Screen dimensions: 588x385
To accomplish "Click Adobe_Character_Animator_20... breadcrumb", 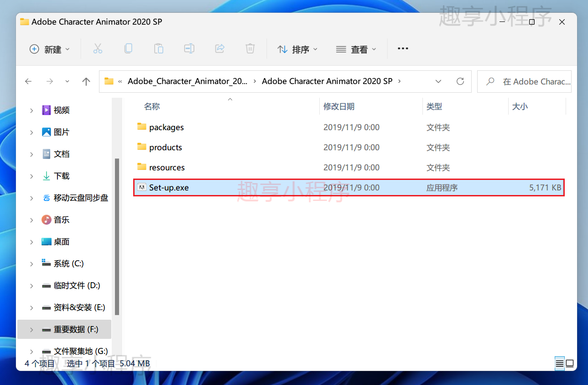I will pyautogui.click(x=188, y=81).
